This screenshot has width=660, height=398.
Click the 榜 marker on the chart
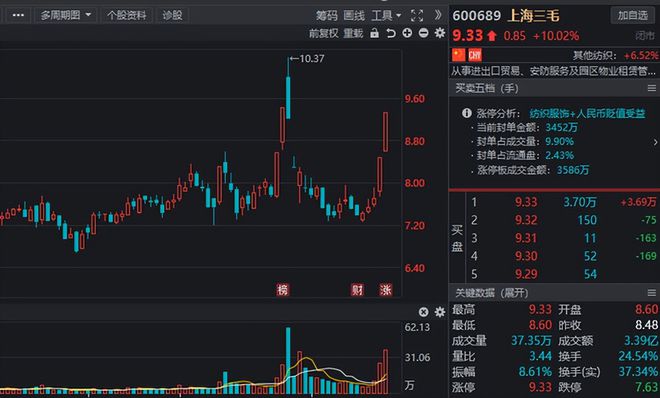tap(282, 289)
